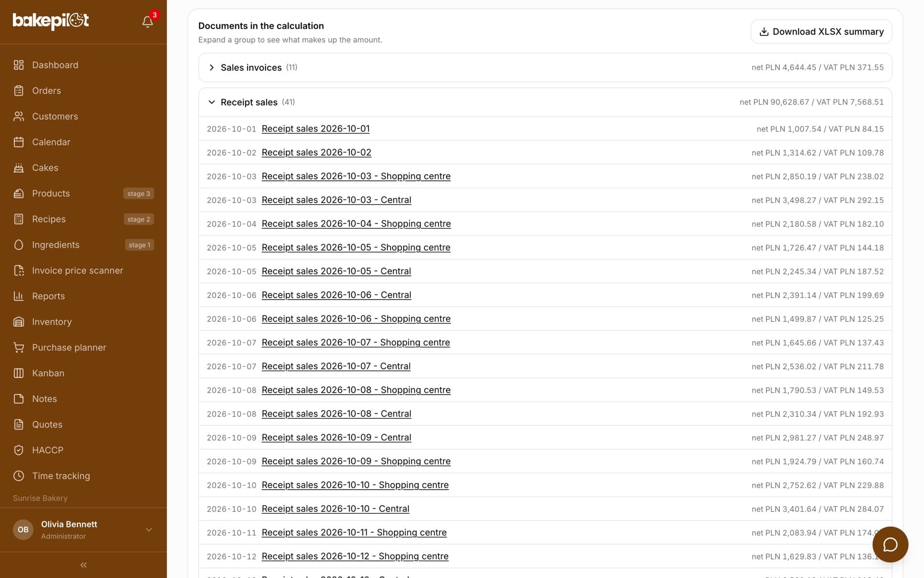This screenshot has height=578, width=924.
Task: Open the notifications bell
Action: coord(147,22)
